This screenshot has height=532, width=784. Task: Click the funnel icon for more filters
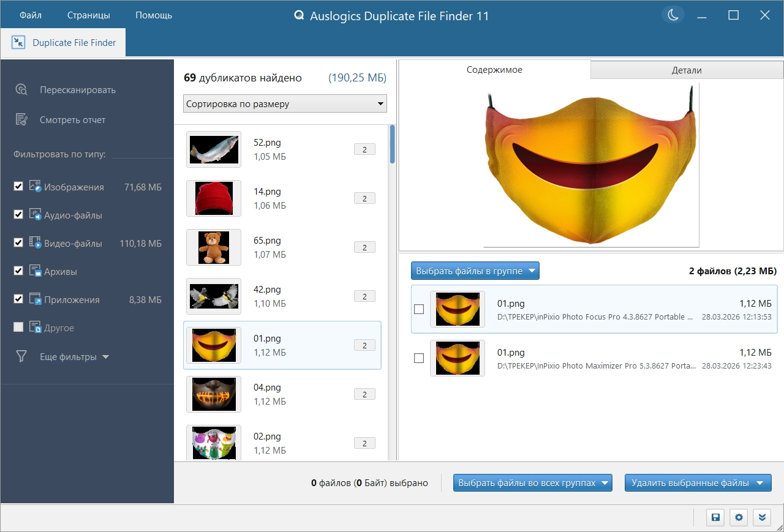pyautogui.click(x=21, y=356)
